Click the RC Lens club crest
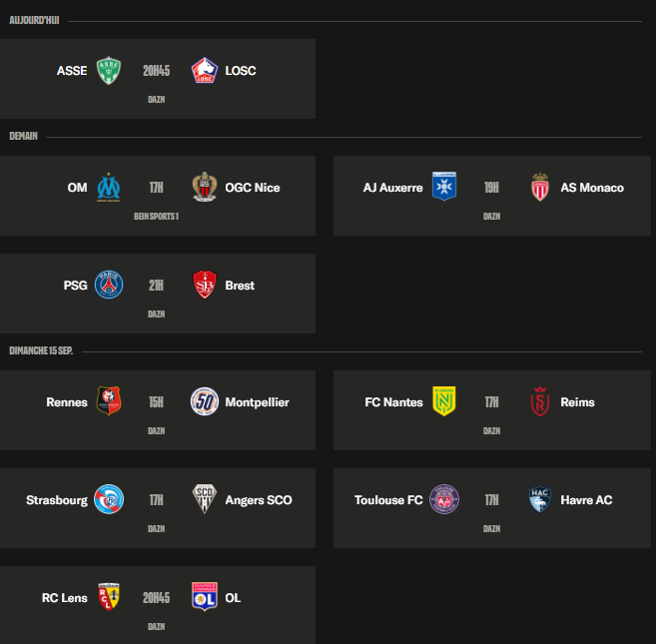 pos(108,597)
